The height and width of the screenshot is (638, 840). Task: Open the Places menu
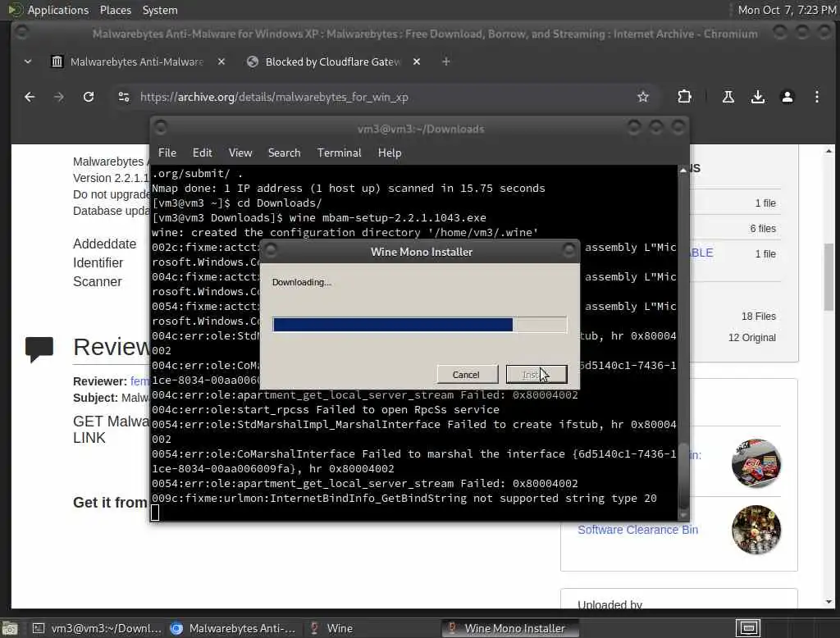coord(115,10)
